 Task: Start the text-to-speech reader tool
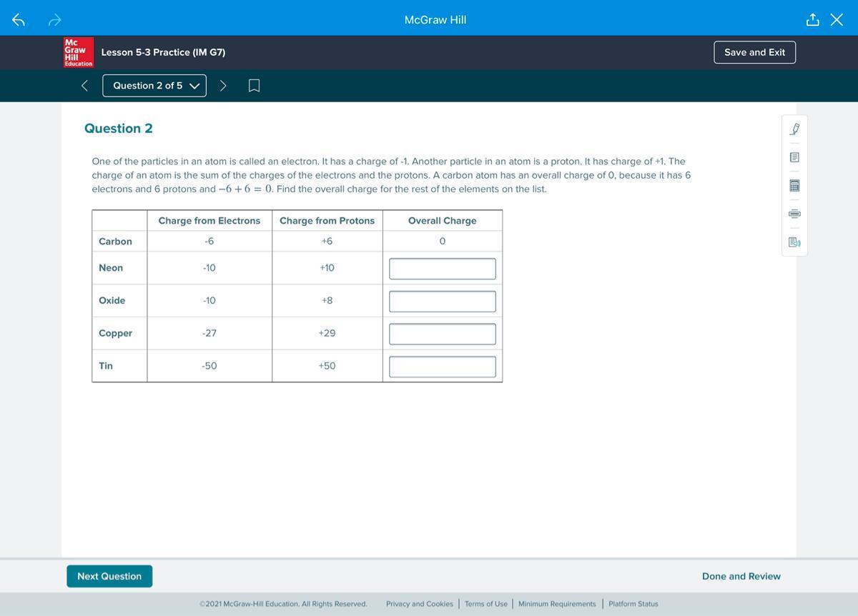point(794,242)
